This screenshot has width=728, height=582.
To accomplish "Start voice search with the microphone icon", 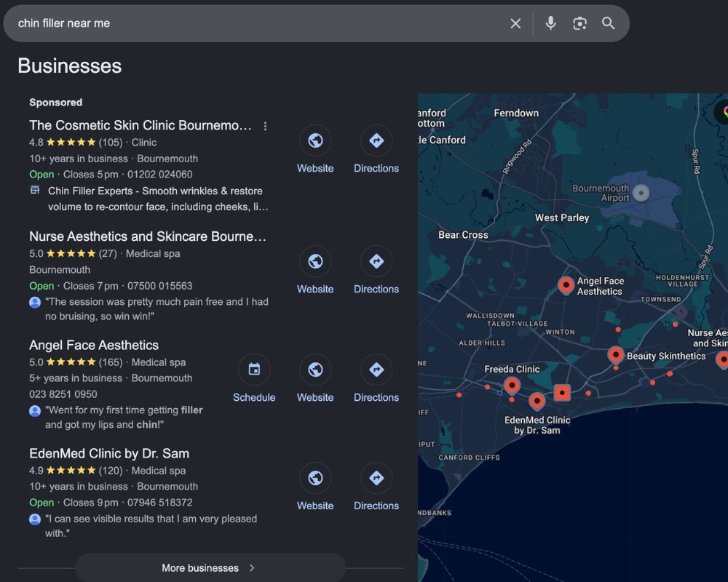I will tap(550, 23).
